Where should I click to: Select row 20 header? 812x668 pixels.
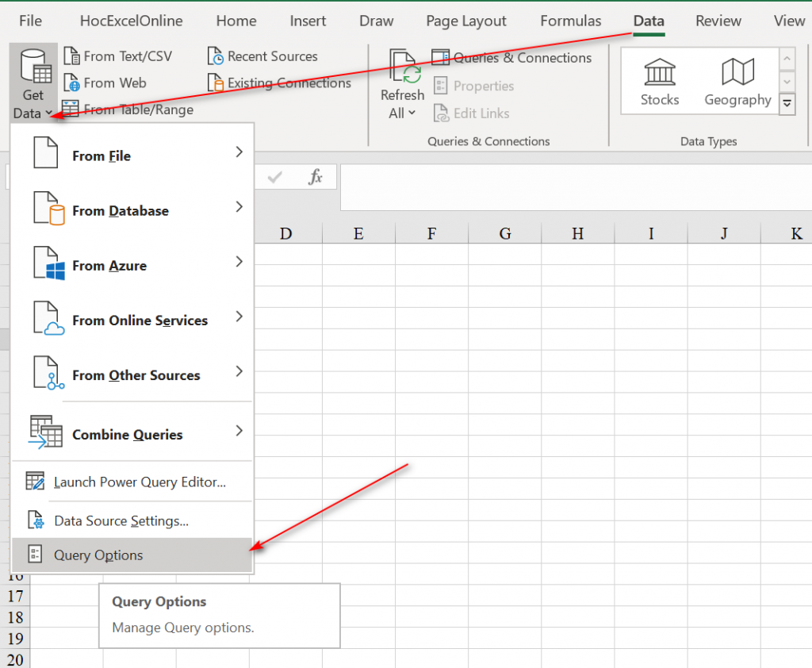click(x=15, y=659)
